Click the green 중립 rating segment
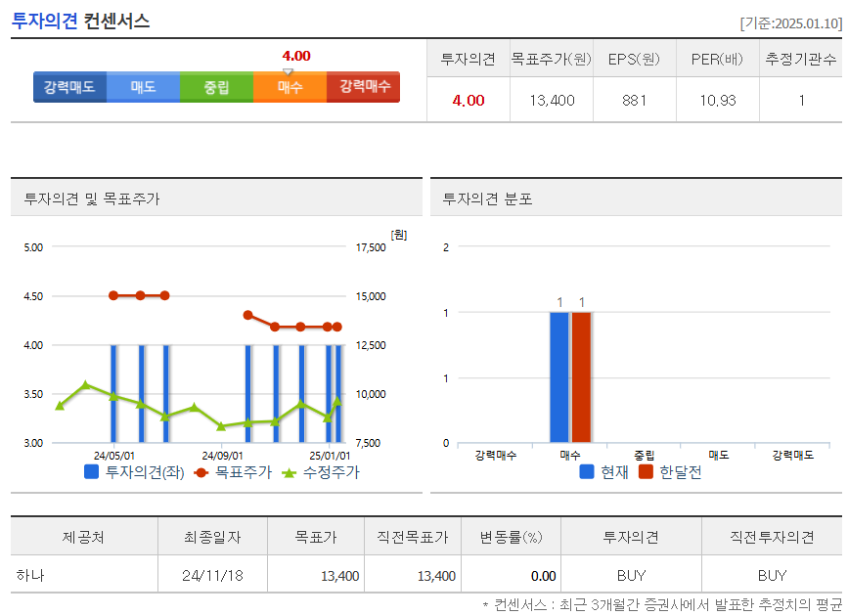 216,87
